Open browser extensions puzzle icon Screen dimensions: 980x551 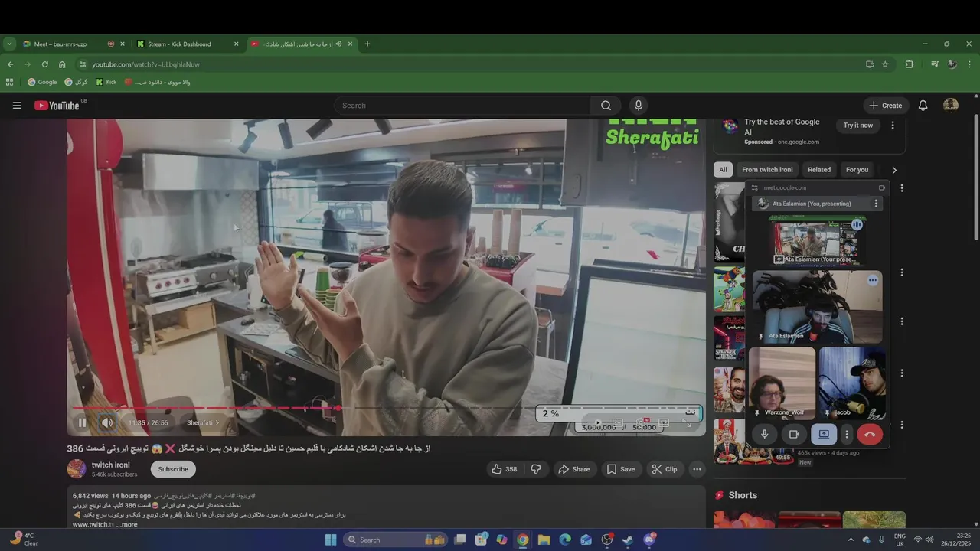pyautogui.click(x=910, y=64)
